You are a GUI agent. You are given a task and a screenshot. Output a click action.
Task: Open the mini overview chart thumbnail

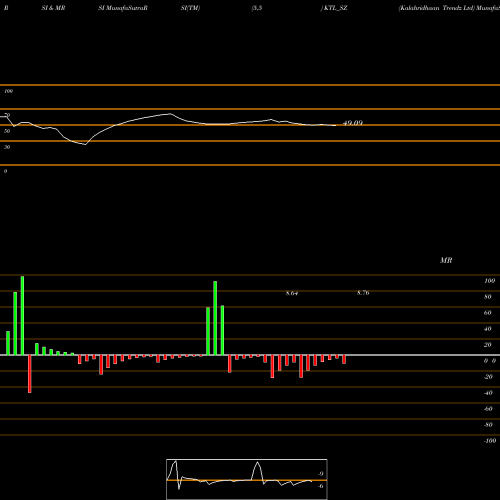point(247,479)
